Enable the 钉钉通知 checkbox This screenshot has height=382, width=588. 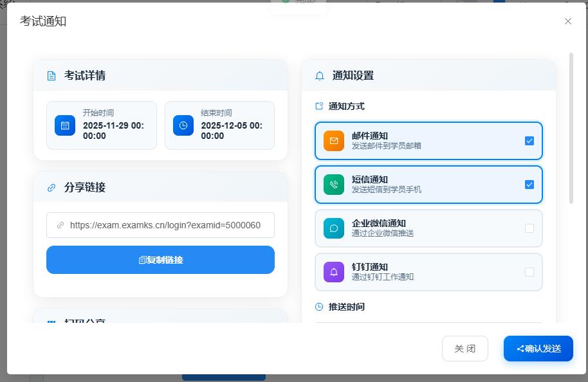point(529,272)
